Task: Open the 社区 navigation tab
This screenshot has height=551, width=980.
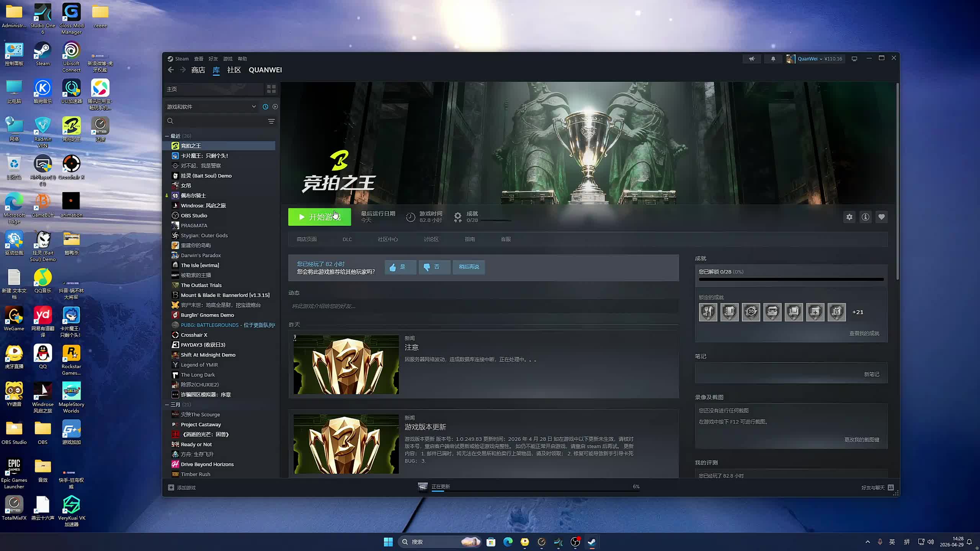Action: 234,70
